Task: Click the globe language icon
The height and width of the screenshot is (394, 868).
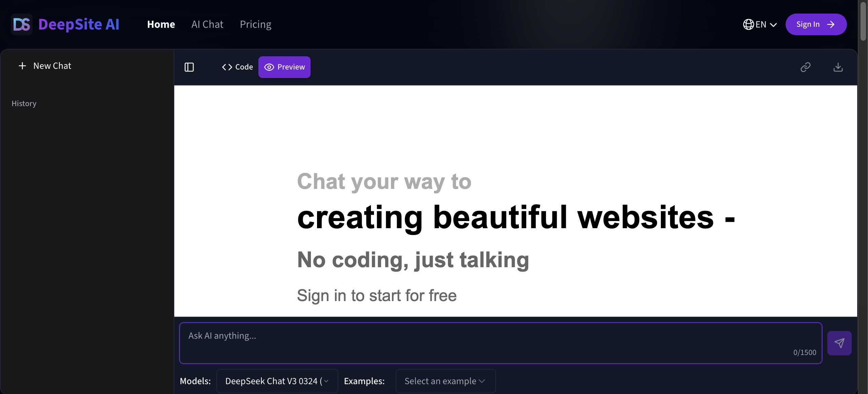Action: [748, 24]
